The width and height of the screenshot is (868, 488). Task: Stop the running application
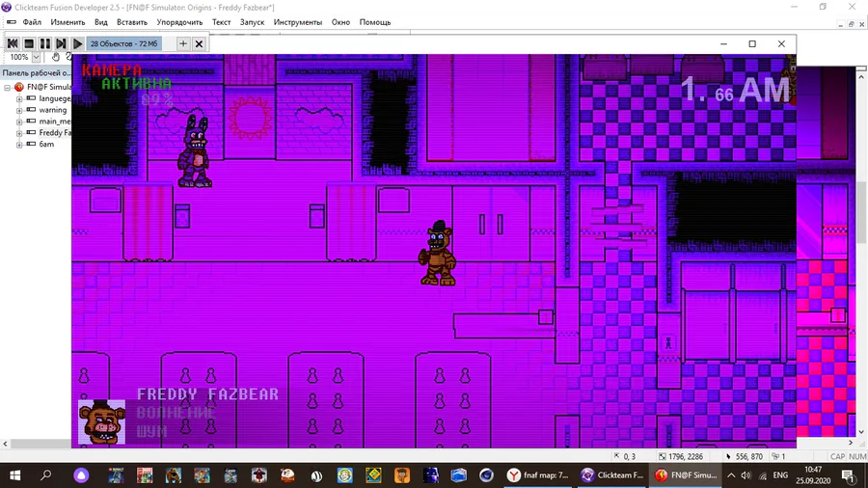tap(29, 43)
